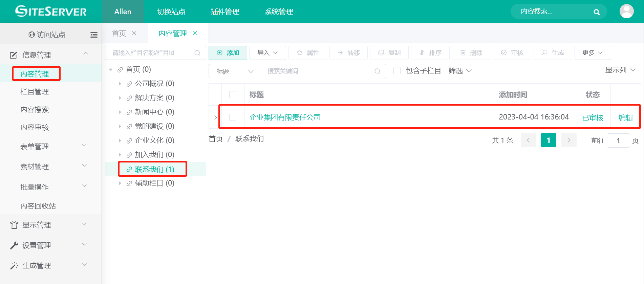644x284 pixels.
Task: Open the 系统管理 menu
Action: (x=279, y=12)
